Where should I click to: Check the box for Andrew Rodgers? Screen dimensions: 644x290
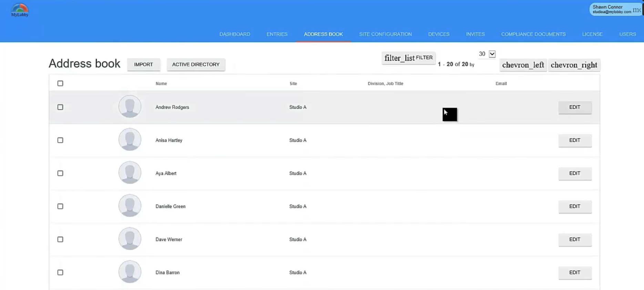(x=60, y=107)
